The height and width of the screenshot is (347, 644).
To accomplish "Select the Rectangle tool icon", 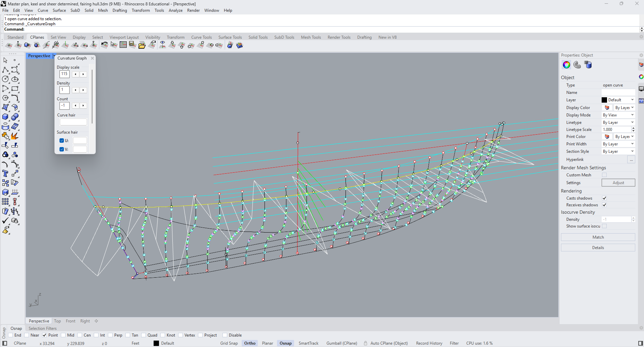I will 15,89.
